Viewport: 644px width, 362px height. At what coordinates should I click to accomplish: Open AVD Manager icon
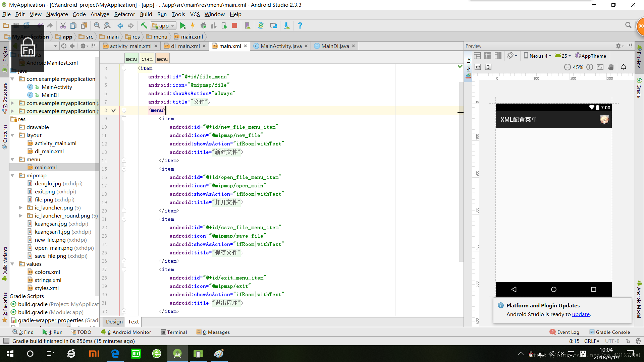[248, 25]
